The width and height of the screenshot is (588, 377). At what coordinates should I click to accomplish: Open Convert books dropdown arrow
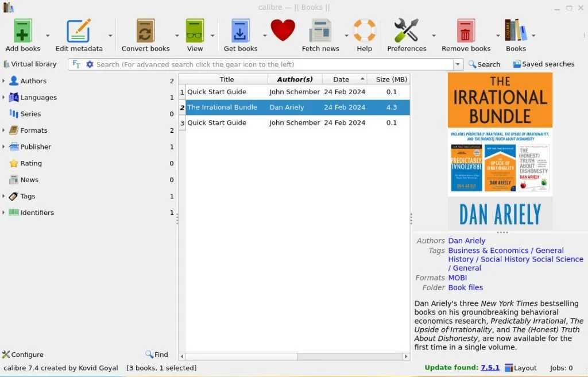[177, 36]
